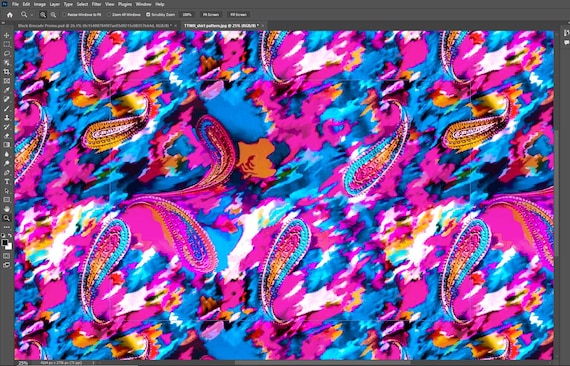
Task: Select the Brush tool
Action: click(7, 108)
